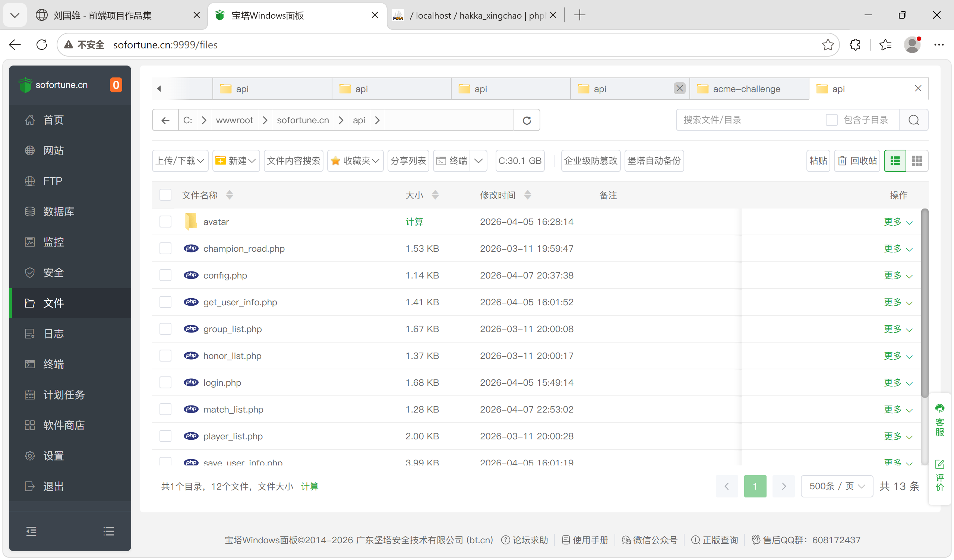Open 终端 terminal in sidebar
954x560 pixels.
pyautogui.click(x=70, y=364)
